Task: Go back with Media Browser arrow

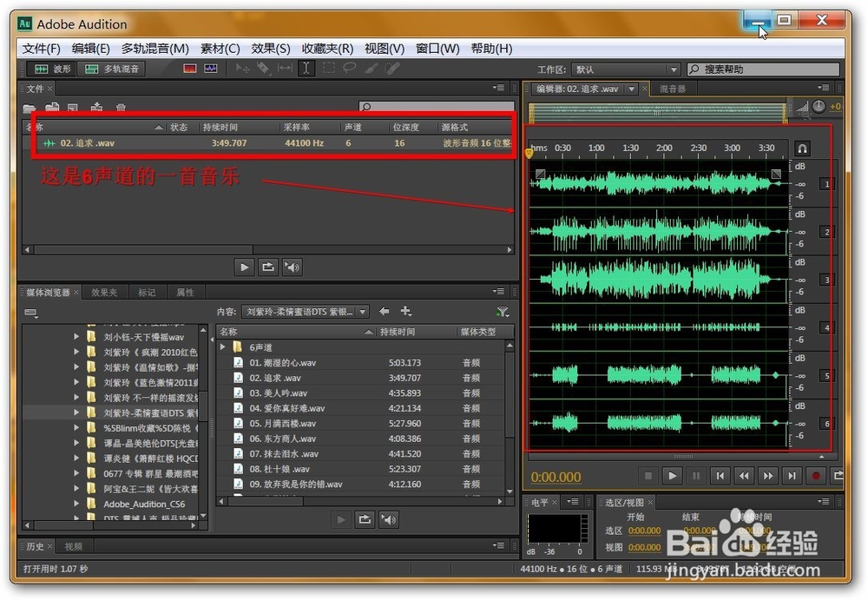Action: pyautogui.click(x=385, y=312)
